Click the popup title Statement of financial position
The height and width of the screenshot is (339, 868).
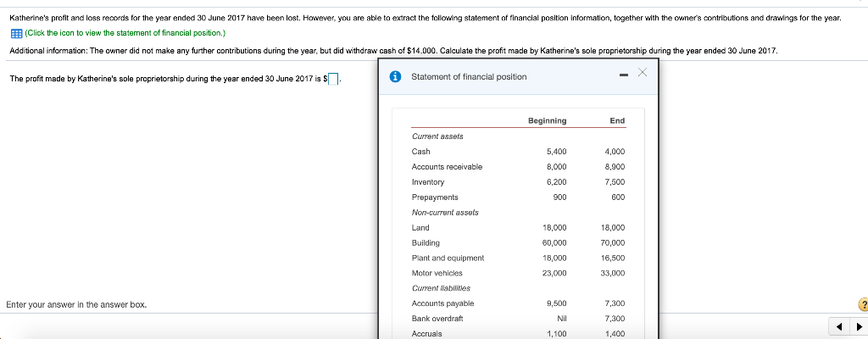point(469,77)
